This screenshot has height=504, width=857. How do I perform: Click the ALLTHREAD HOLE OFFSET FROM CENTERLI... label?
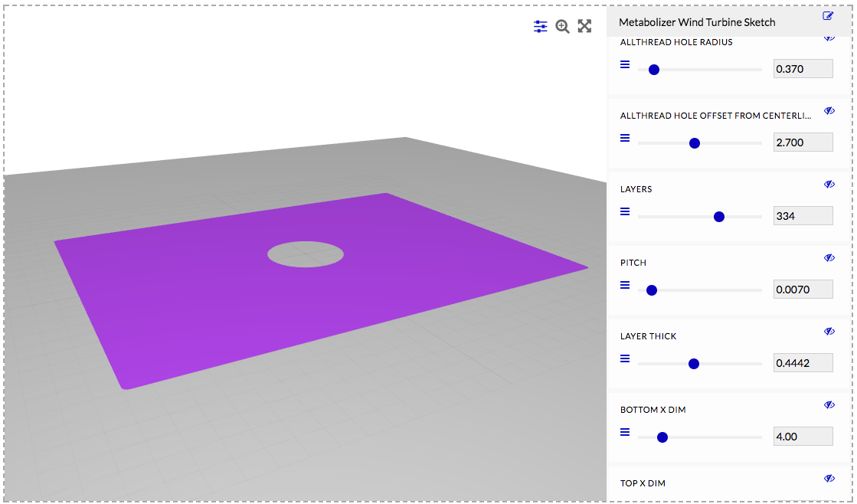pos(715,116)
